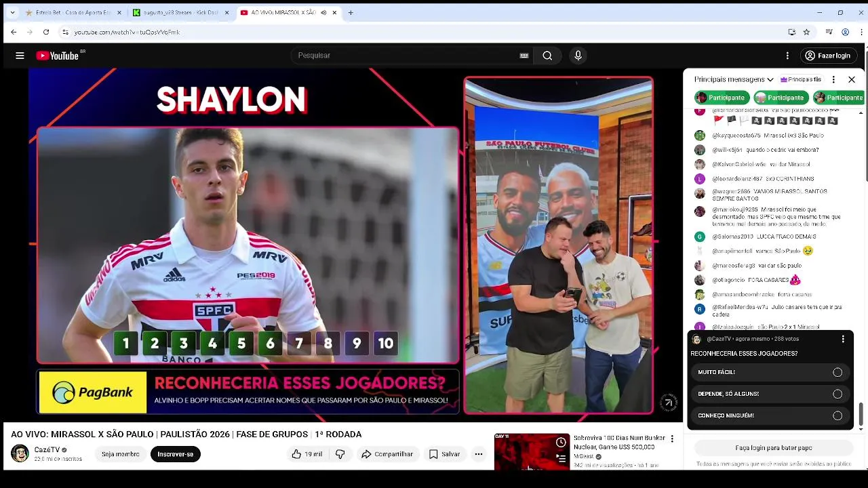Click @kayquecosta675 chat username
Screen dimensions: 868x488
coord(738,136)
